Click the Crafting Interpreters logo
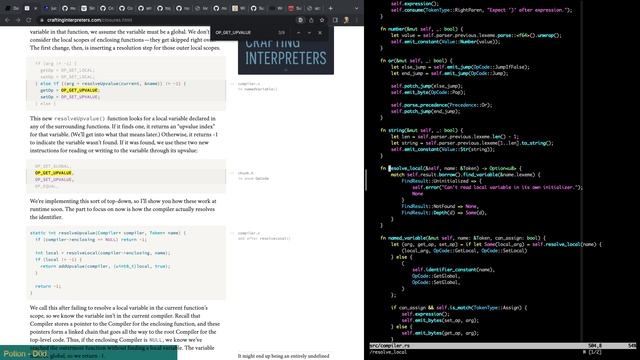640x360 pixels. coord(286,54)
